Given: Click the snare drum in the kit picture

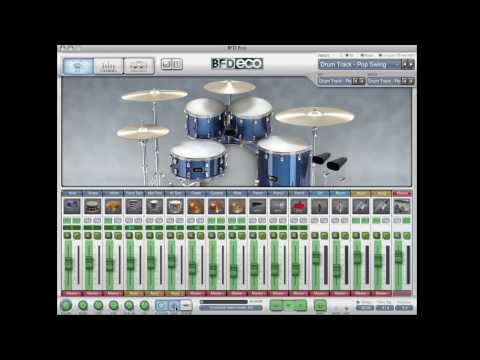Looking at the screenshot, I should 197,161.
